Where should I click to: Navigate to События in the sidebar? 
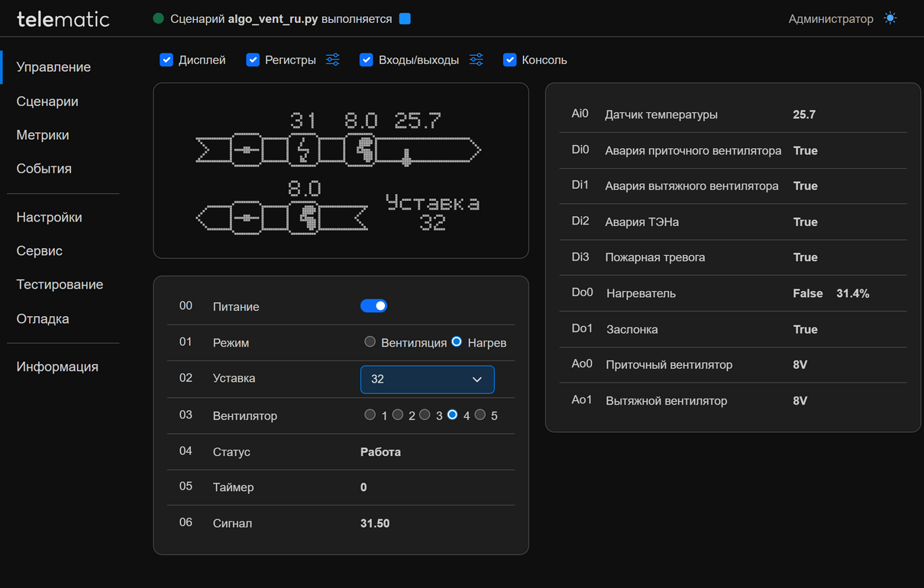pos(44,169)
